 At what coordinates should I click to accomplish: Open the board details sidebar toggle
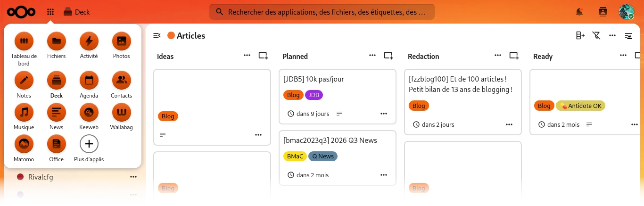628,35
